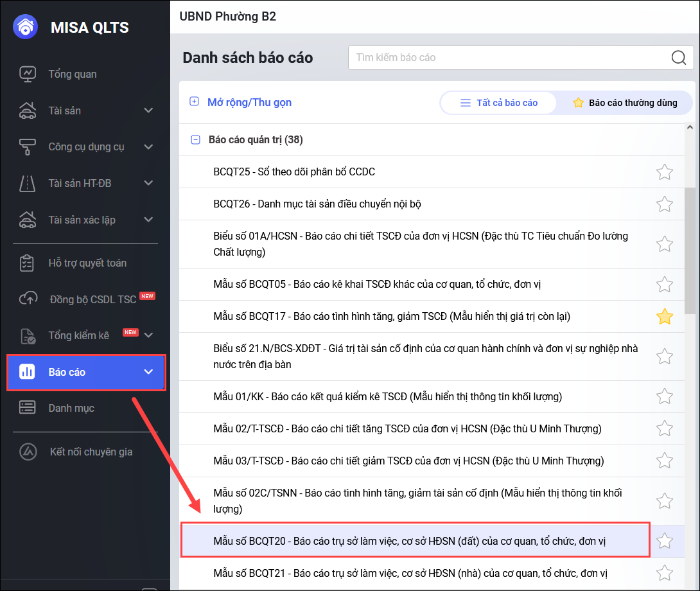Image resolution: width=700 pixels, height=591 pixels.
Task: Click the Tổng kiểm kê document icon
Action: coord(28,335)
